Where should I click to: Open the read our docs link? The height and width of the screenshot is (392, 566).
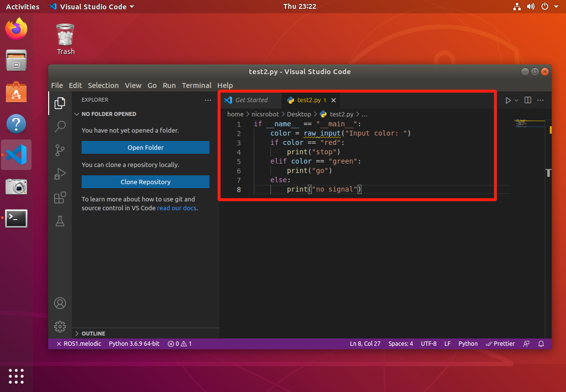pos(177,208)
